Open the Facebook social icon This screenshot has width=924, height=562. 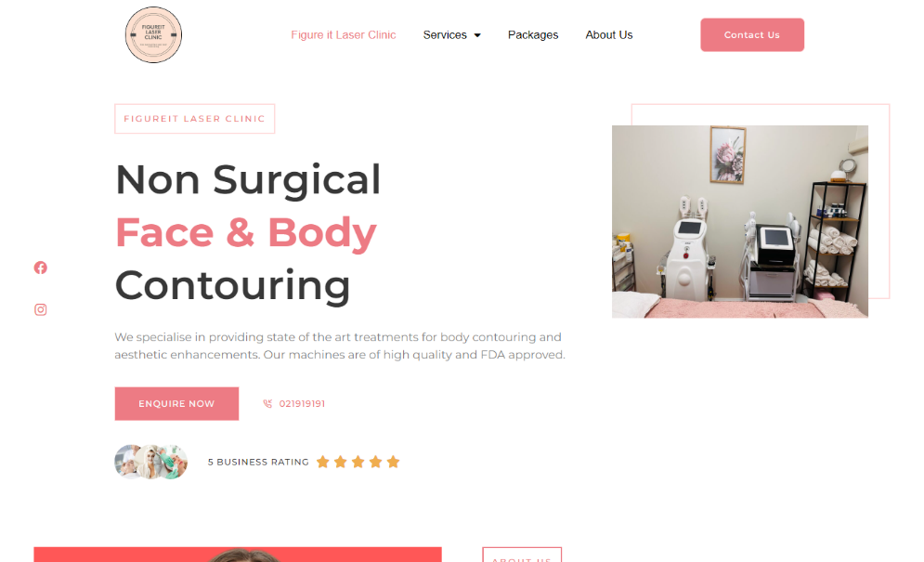point(40,268)
